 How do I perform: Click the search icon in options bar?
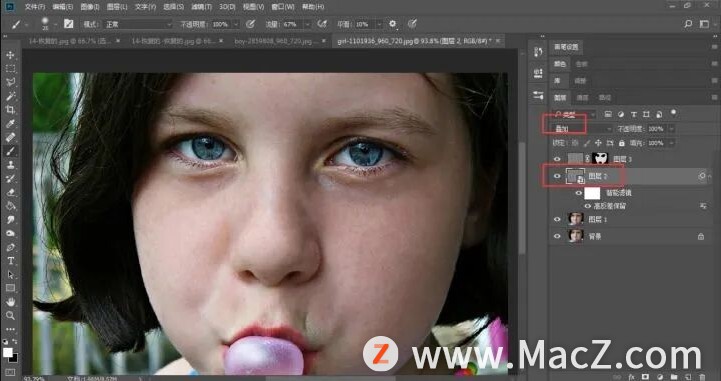click(x=688, y=24)
